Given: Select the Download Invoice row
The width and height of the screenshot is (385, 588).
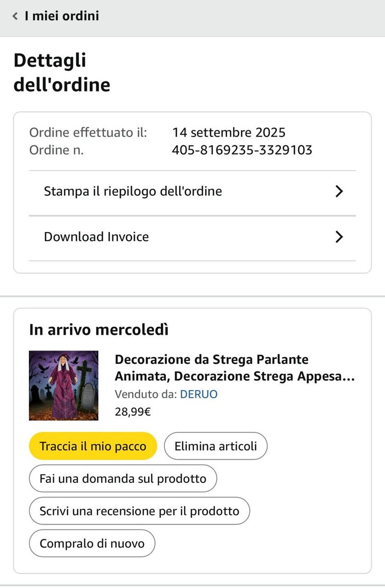Looking at the screenshot, I should point(96,237).
